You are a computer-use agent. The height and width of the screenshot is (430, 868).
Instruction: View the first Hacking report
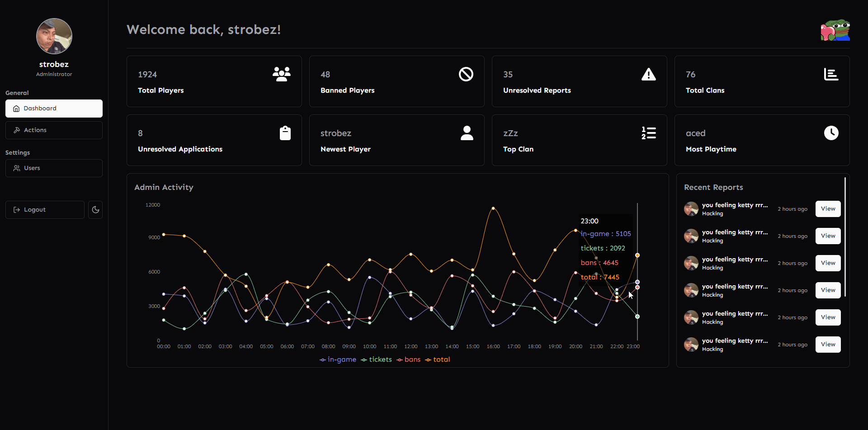828,209
